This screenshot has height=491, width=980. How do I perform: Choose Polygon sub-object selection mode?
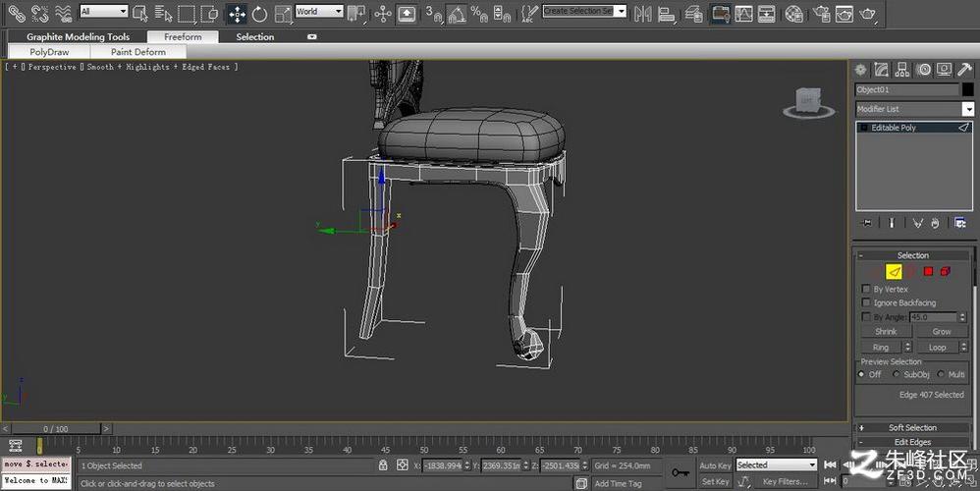click(928, 272)
